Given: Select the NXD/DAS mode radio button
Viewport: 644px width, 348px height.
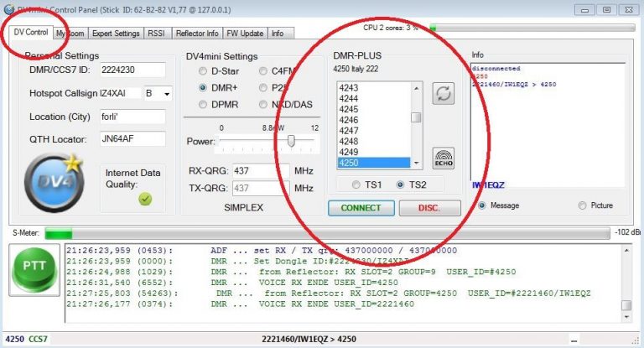Looking at the screenshot, I should (x=262, y=104).
